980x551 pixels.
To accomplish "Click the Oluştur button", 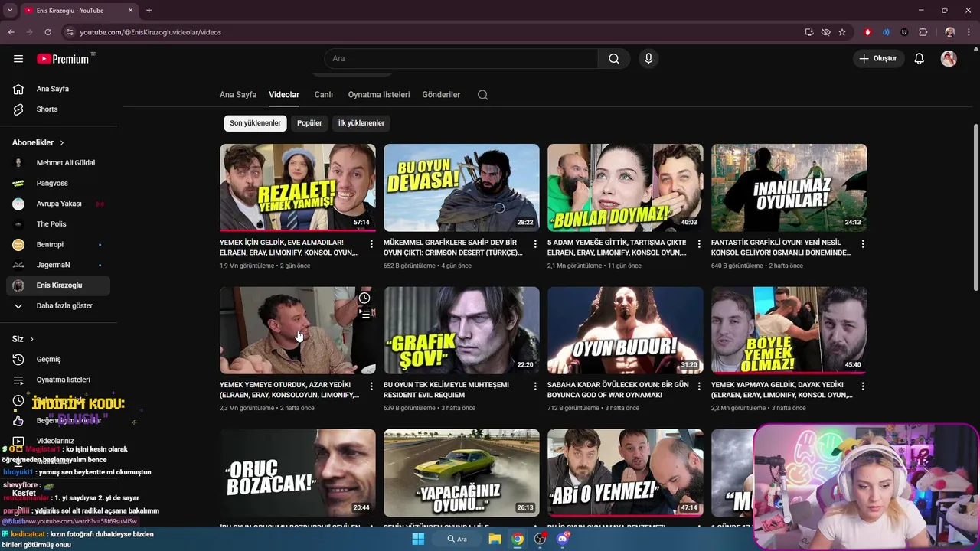I will [x=878, y=59].
